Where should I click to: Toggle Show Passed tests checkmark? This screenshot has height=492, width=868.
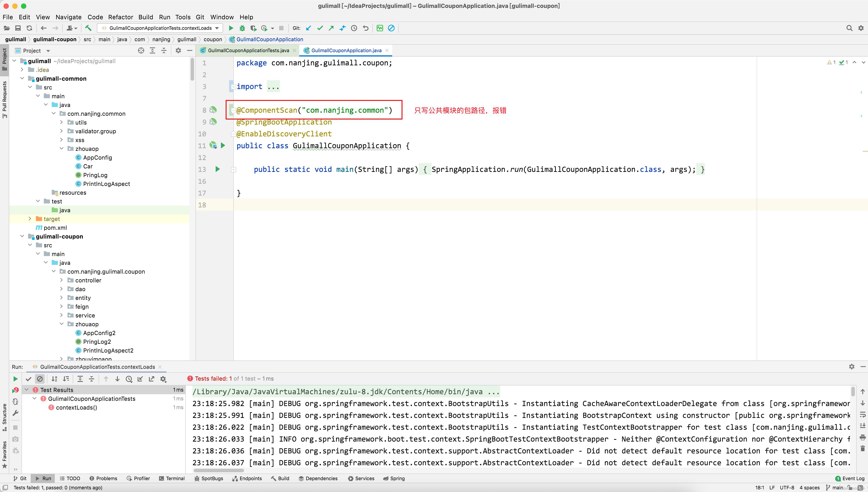point(28,379)
